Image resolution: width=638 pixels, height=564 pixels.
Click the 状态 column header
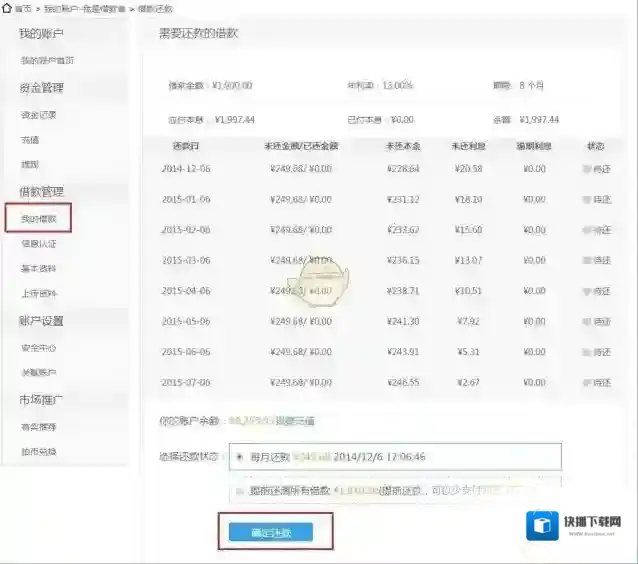click(596, 146)
